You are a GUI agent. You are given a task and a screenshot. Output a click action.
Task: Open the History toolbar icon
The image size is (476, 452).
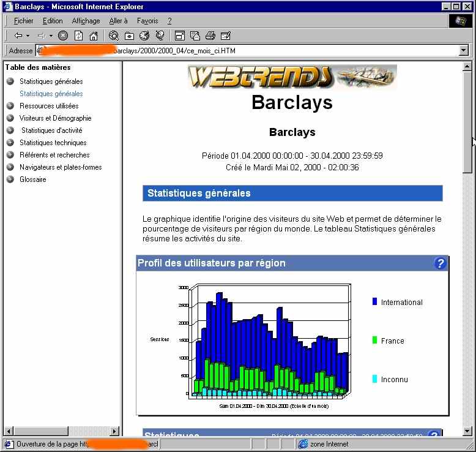click(x=144, y=36)
